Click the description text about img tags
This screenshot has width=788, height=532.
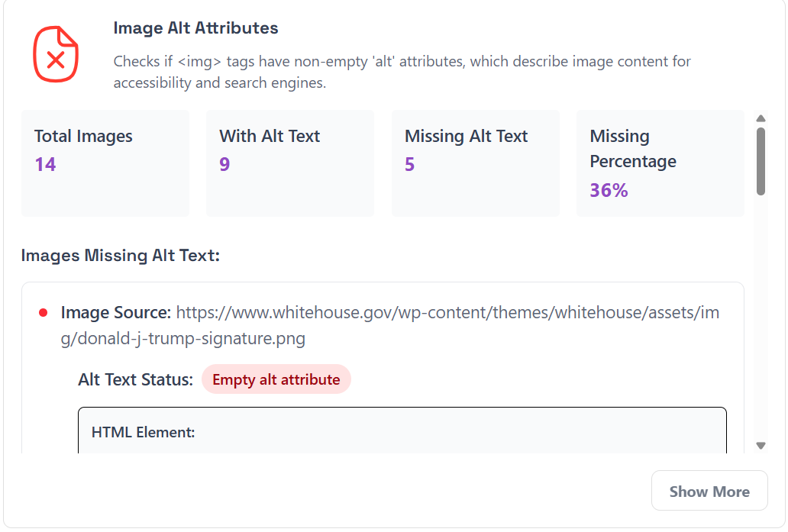[402, 72]
